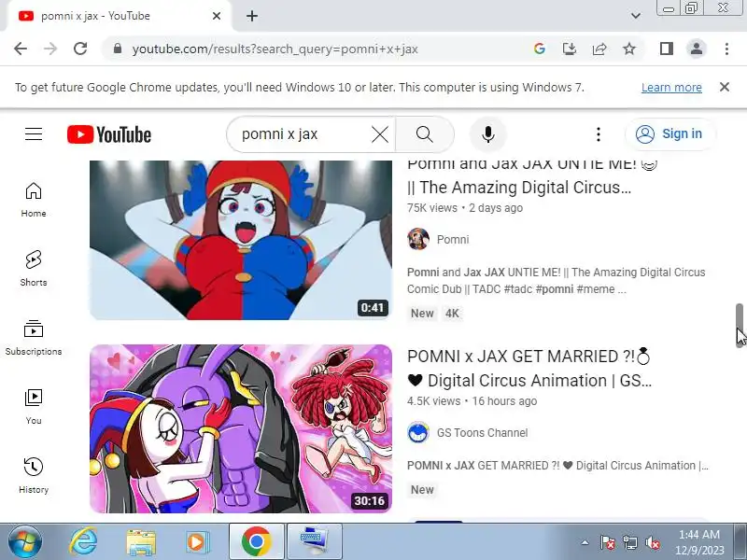Click the browser forward arrow
Screen dimensions: 747x560
50,49
